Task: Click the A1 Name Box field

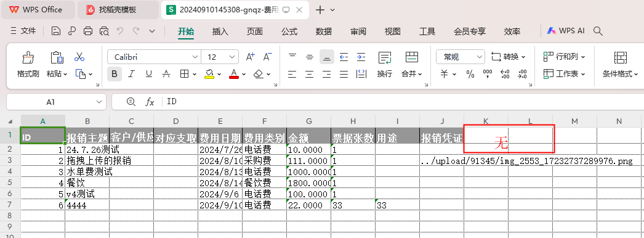Action: click(56, 102)
